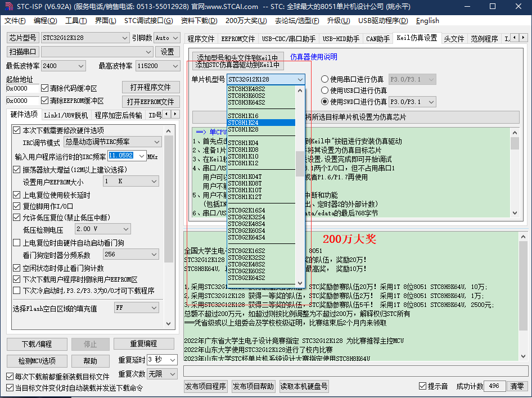532x398 pixels.
Task: Open 芯片型号 STC32G12K128 dropdown
Action: coord(85,38)
